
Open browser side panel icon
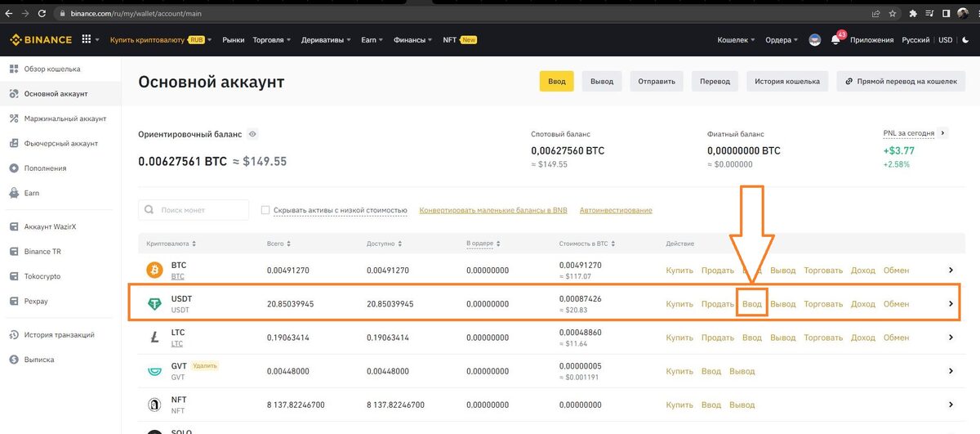point(946,13)
